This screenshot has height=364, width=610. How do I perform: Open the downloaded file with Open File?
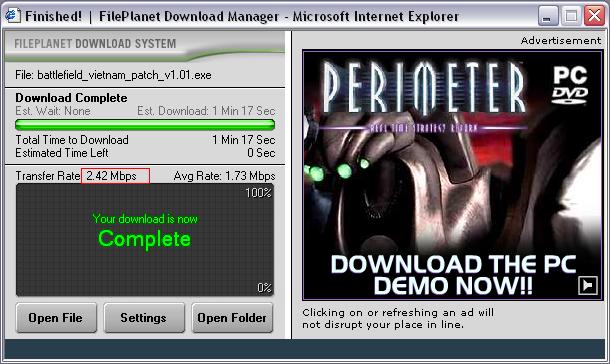tap(56, 318)
